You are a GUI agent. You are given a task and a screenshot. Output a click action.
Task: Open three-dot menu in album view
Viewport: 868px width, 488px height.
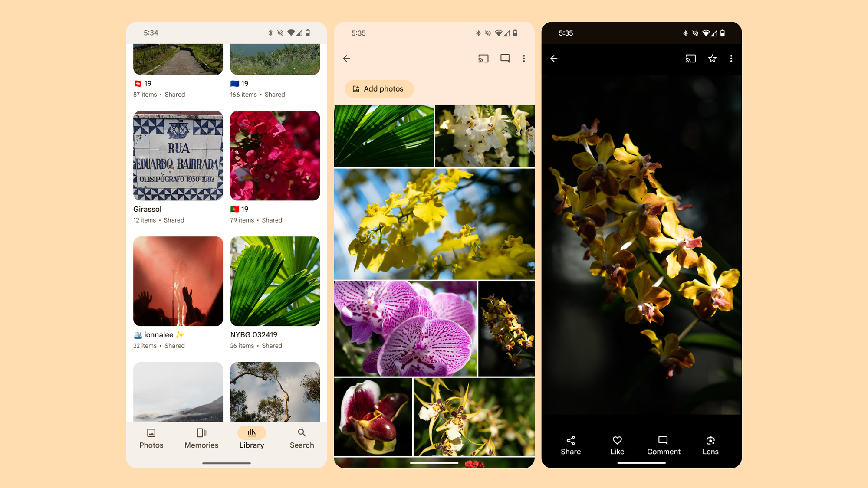coord(524,59)
